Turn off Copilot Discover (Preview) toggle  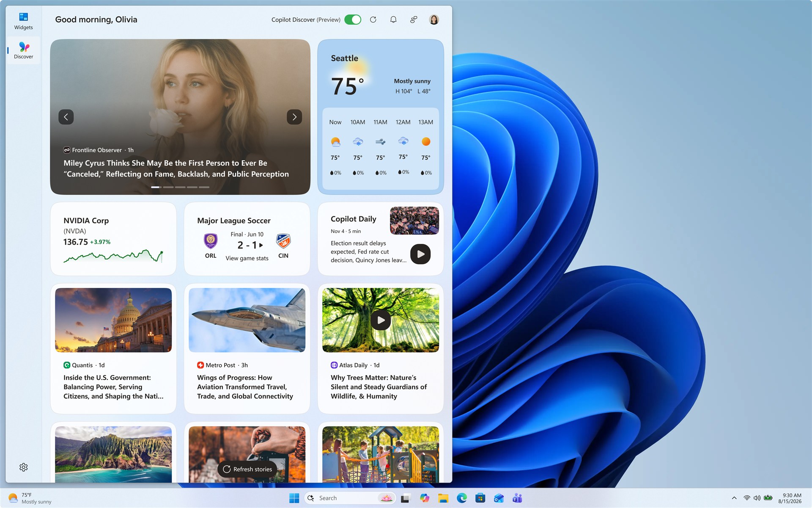tap(352, 19)
